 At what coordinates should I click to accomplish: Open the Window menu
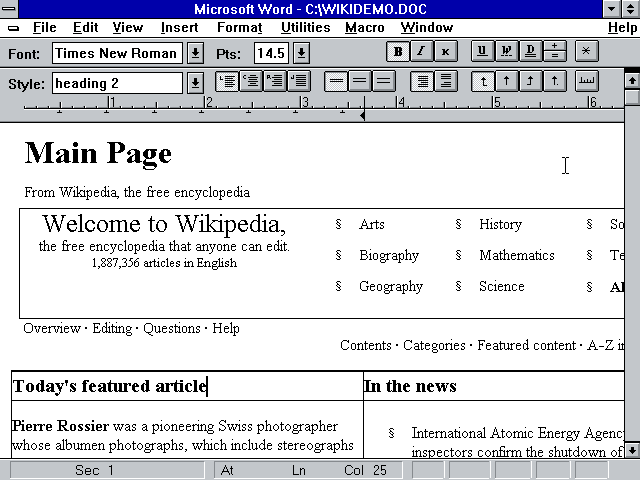click(x=427, y=27)
